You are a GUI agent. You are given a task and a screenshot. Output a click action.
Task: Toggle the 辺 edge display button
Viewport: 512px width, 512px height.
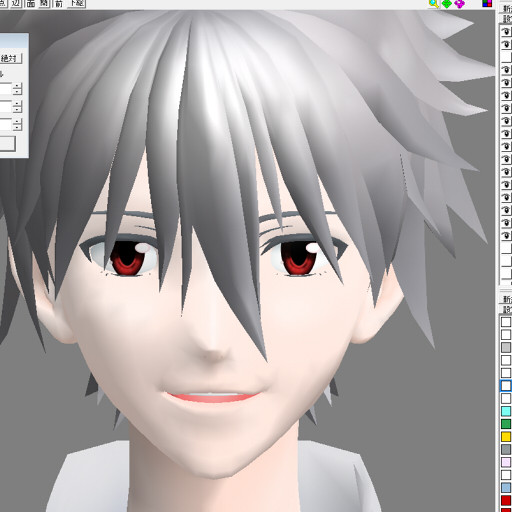(16, 3)
